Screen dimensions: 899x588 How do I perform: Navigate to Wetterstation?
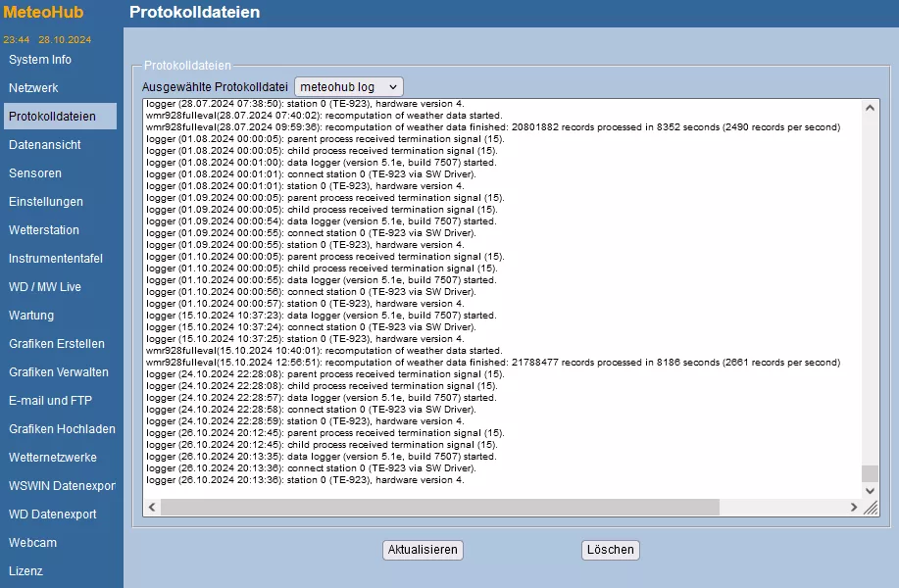44,230
